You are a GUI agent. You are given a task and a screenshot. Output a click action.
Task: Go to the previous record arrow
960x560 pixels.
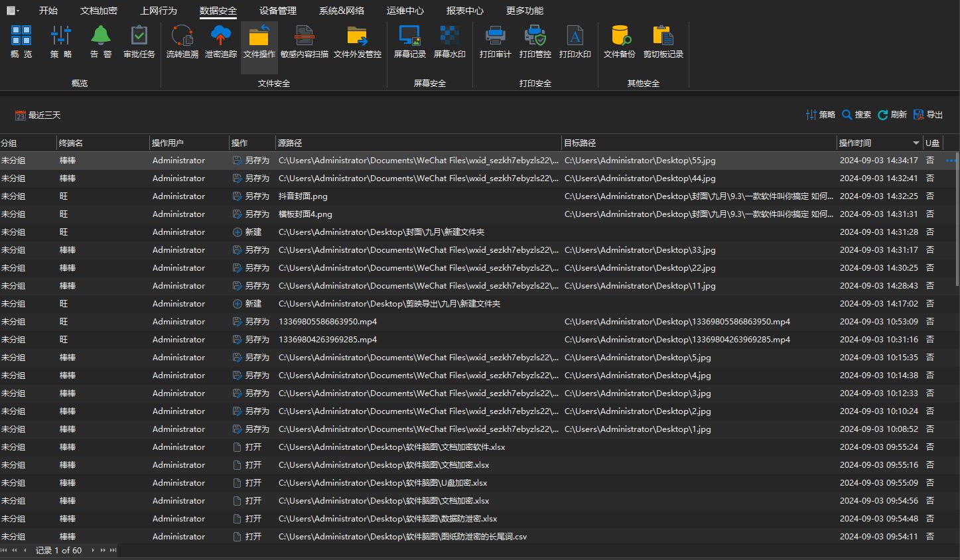(x=25, y=550)
